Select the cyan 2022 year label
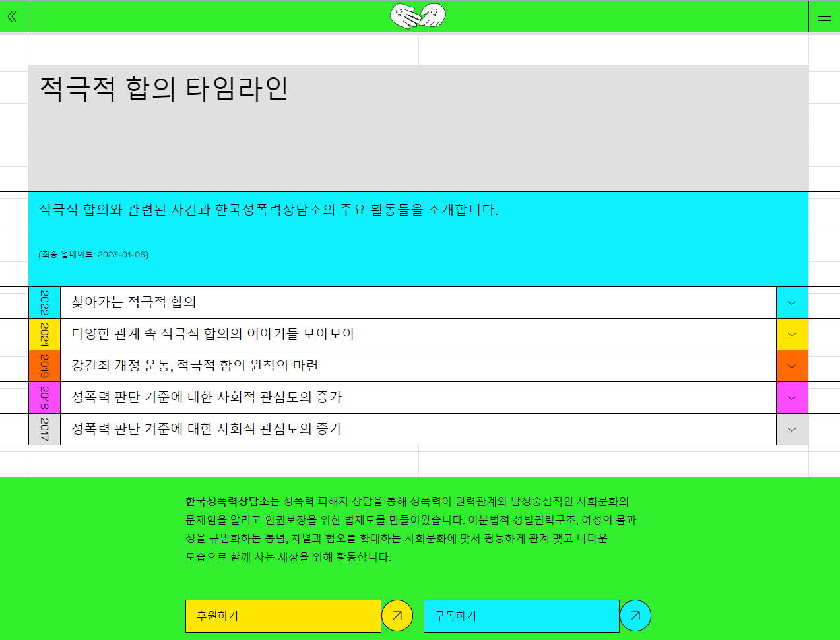840x640 pixels. pyautogui.click(x=44, y=303)
